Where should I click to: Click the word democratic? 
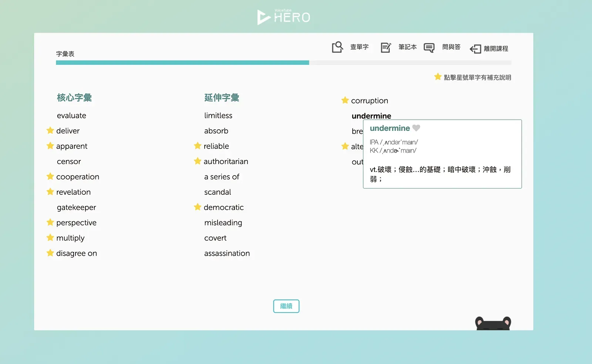(223, 207)
